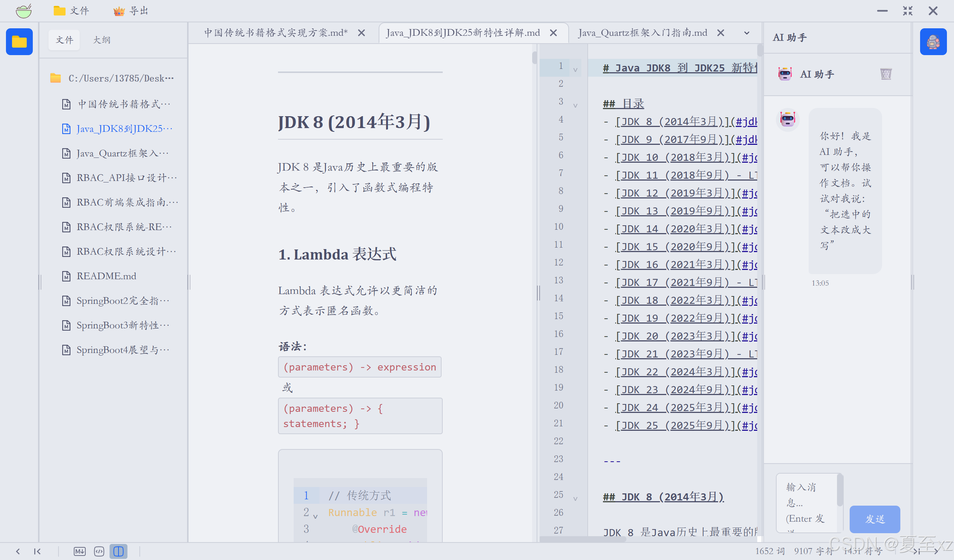Screen dimensions: 954x560
Task: Fold the 目录 section at line 3
Action: pos(575,106)
